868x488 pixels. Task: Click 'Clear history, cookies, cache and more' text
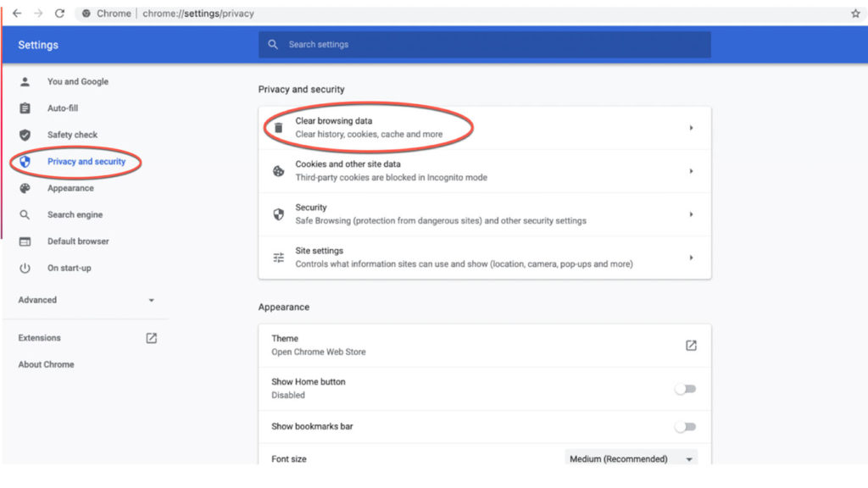coord(369,134)
